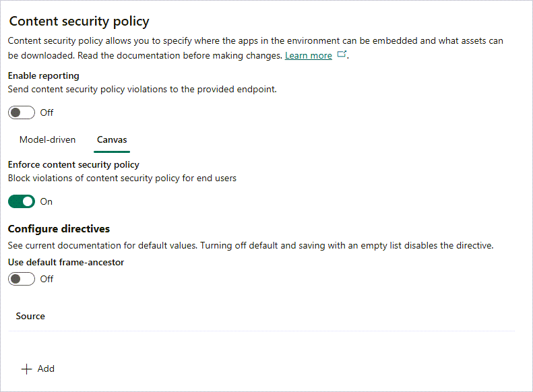Enable the Use default frame-ancestor switch
The width and height of the screenshot is (533, 392).
22,279
